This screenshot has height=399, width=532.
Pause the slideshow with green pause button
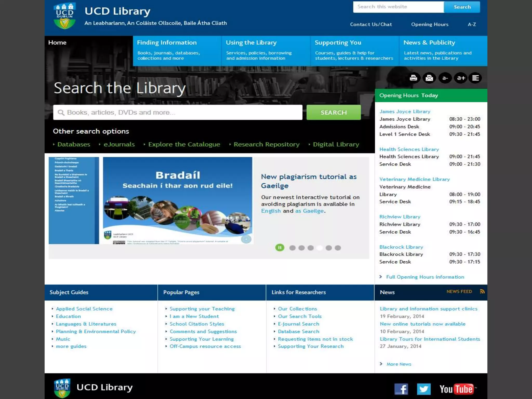(280, 248)
